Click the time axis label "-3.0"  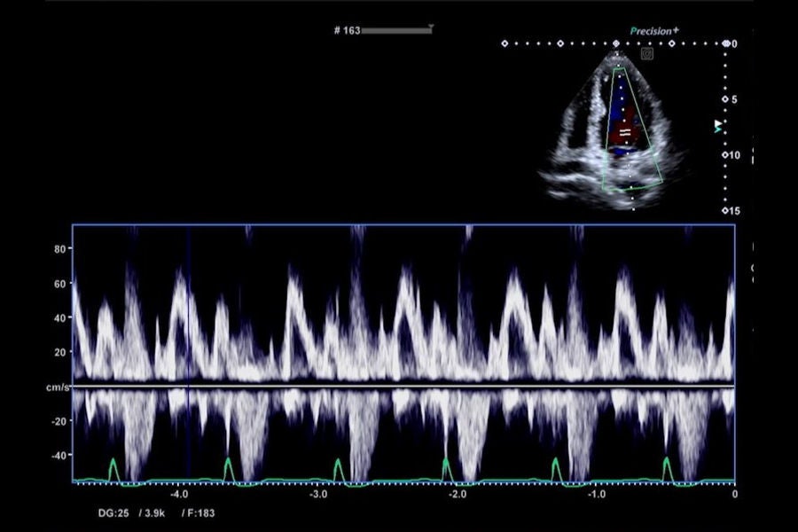318,495
